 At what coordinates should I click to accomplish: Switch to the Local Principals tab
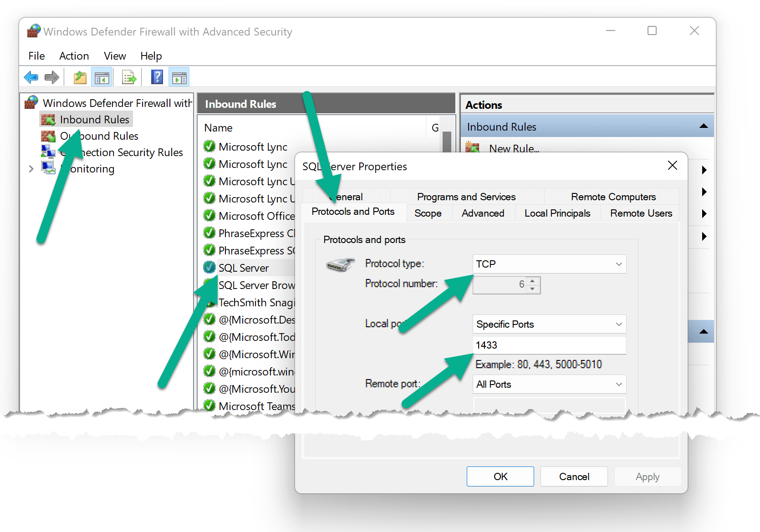pyautogui.click(x=557, y=213)
